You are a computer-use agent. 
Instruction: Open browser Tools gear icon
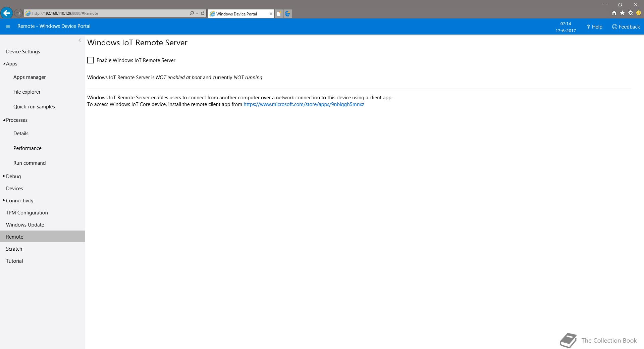(631, 13)
